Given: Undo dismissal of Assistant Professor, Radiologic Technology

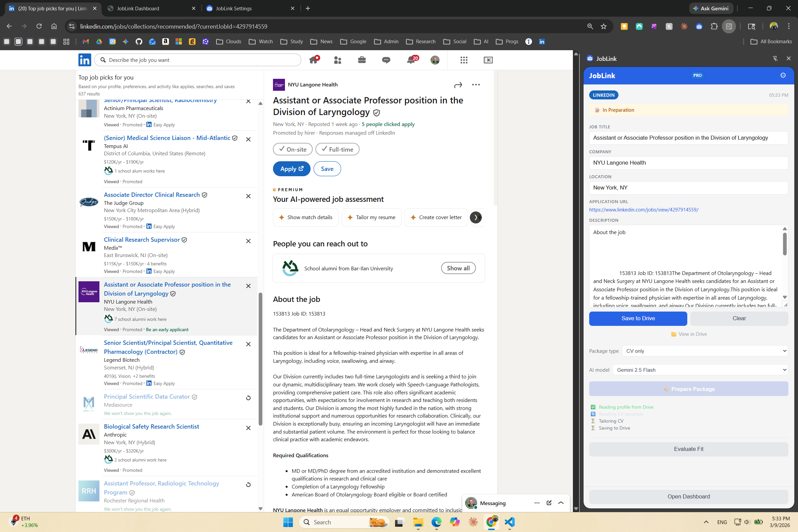Looking at the screenshot, I should 248,485.
